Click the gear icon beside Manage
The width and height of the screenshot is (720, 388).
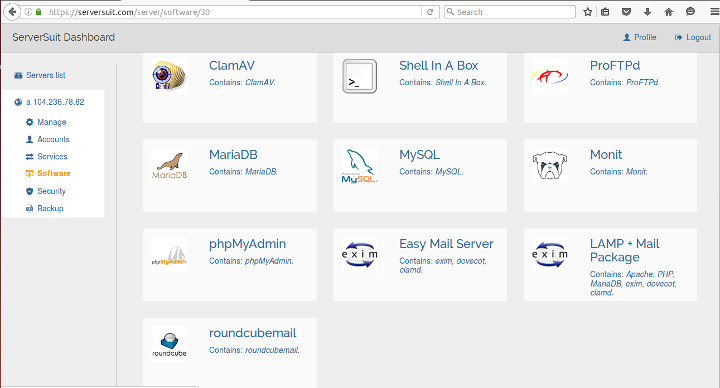click(29, 122)
